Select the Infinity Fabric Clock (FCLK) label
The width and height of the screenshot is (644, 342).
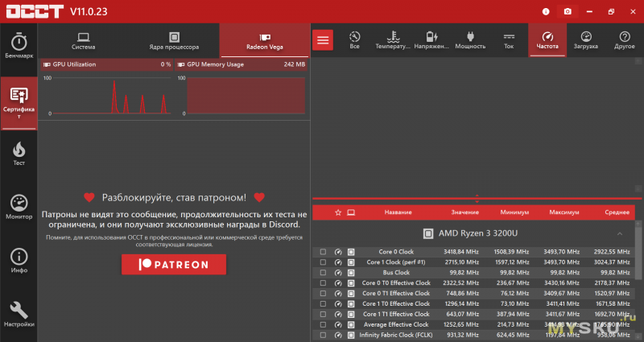[x=396, y=335]
